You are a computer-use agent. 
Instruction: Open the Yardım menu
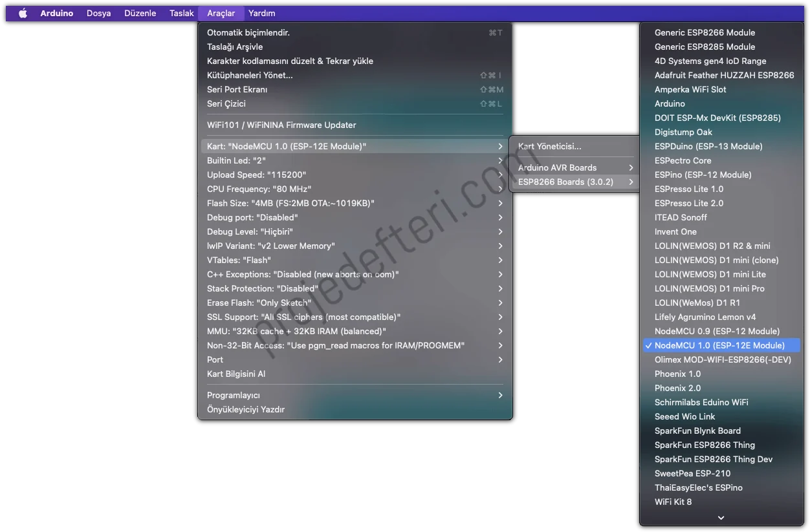coord(262,13)
